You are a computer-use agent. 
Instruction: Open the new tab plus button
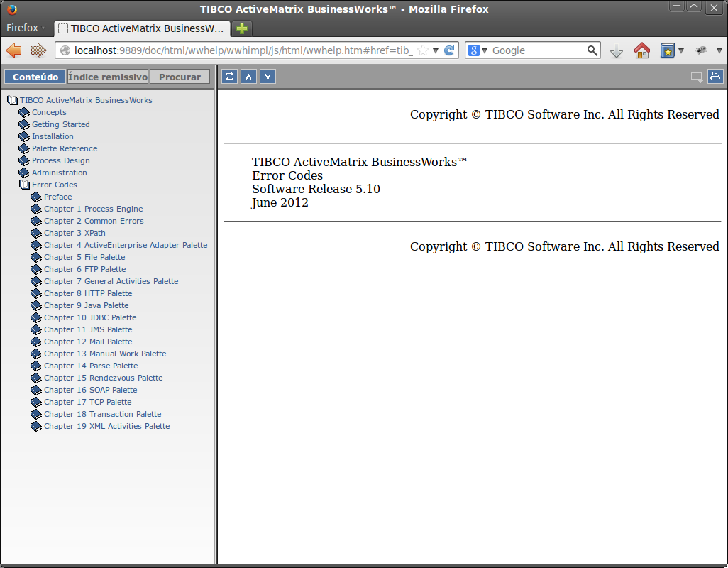tap(242, 28)
